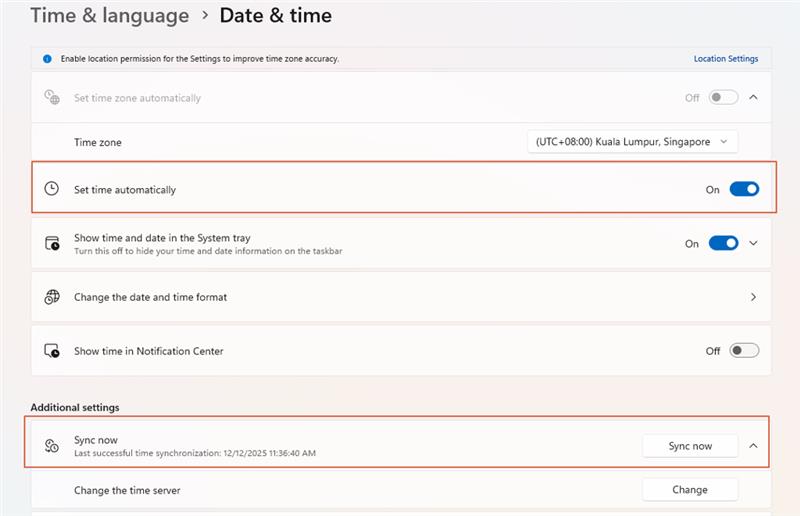Collapse the Sync now section chevron

pyautogui.click(x=754, y=446)
